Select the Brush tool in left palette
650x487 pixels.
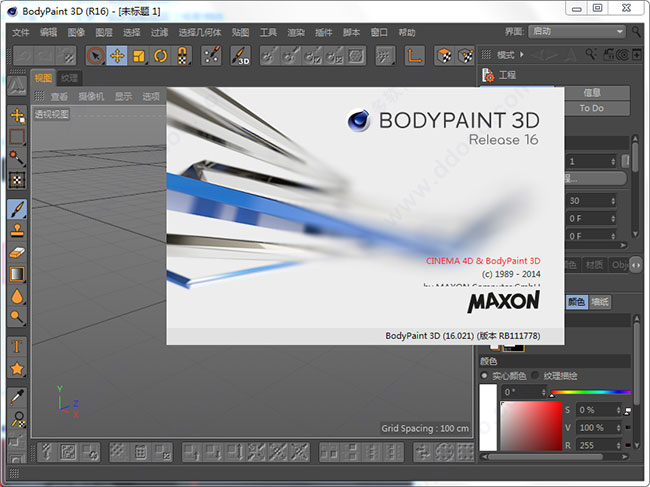(17, 209)
